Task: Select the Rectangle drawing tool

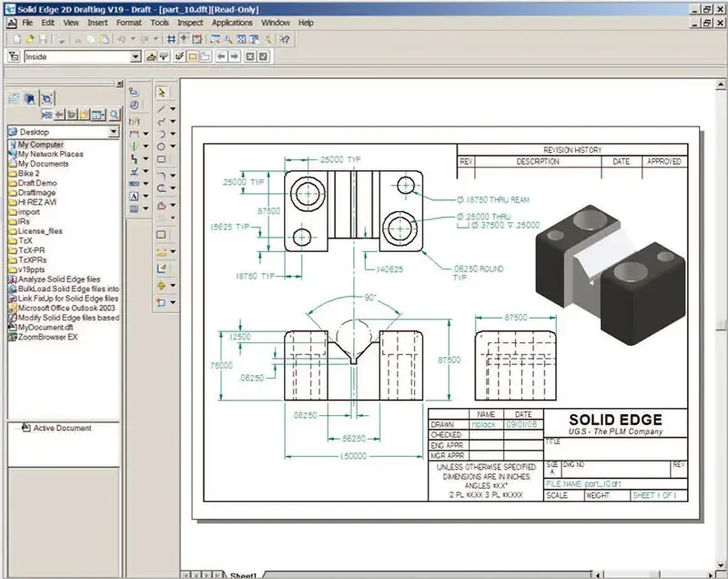Action: [x=161, y=158]
